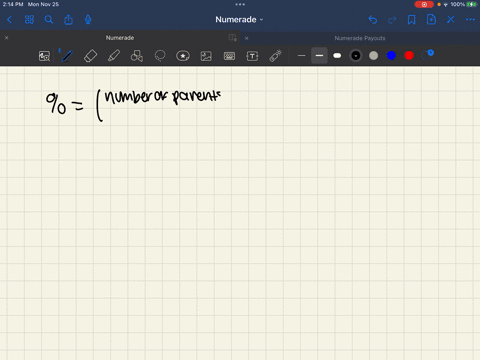Start audio recording with microphone icon
Image resolution: width=480 pixels, height=360 pixels.
click(88, 20)
